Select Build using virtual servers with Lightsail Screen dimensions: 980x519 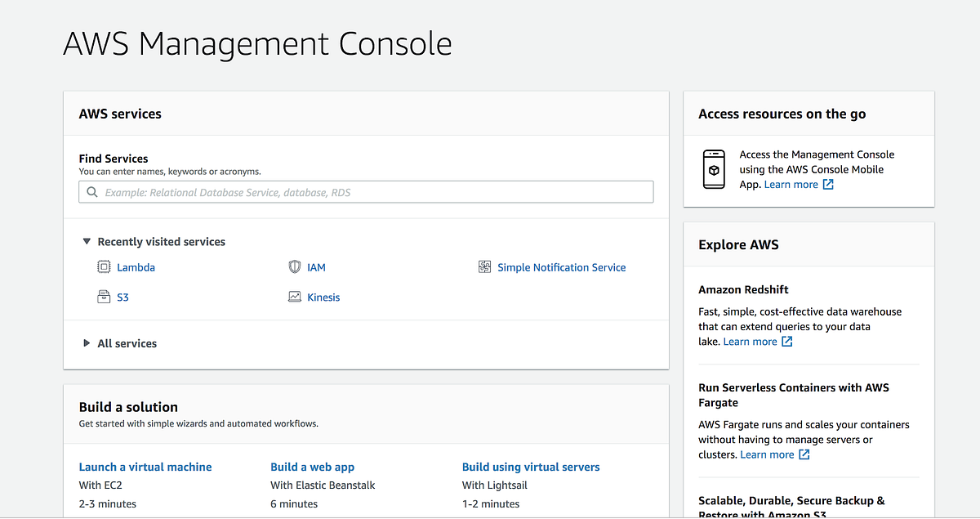click(531, 466)
